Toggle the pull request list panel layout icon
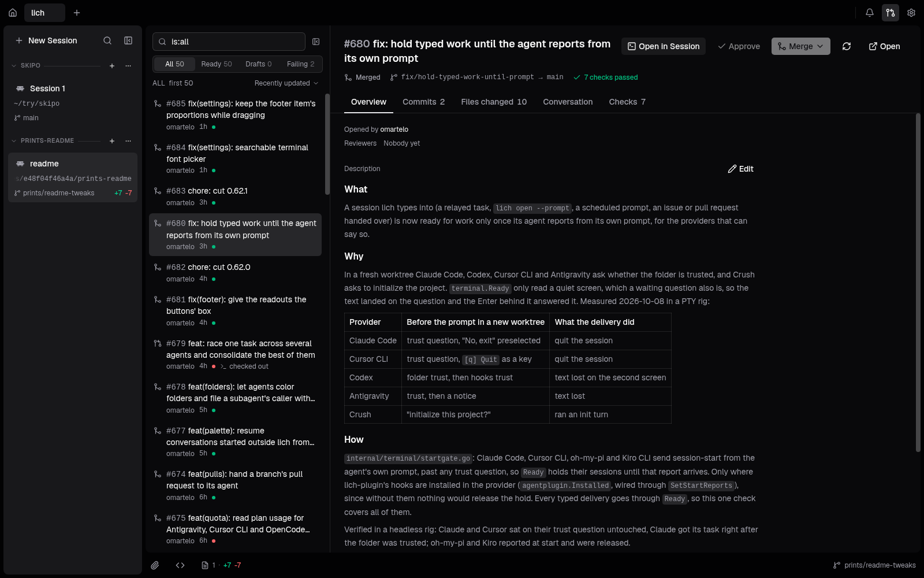The height and width of the screenshot is (578, 924). coord(316,42)
